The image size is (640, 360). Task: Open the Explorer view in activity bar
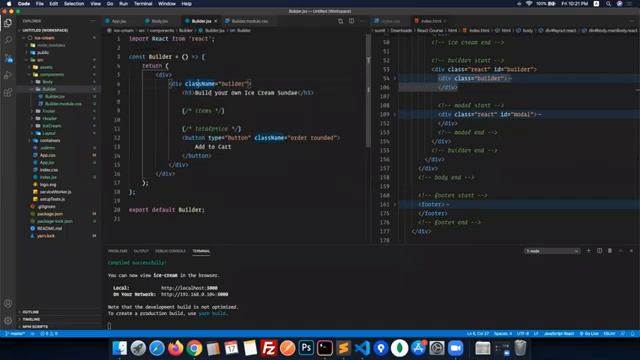click(x=8, y=23)
